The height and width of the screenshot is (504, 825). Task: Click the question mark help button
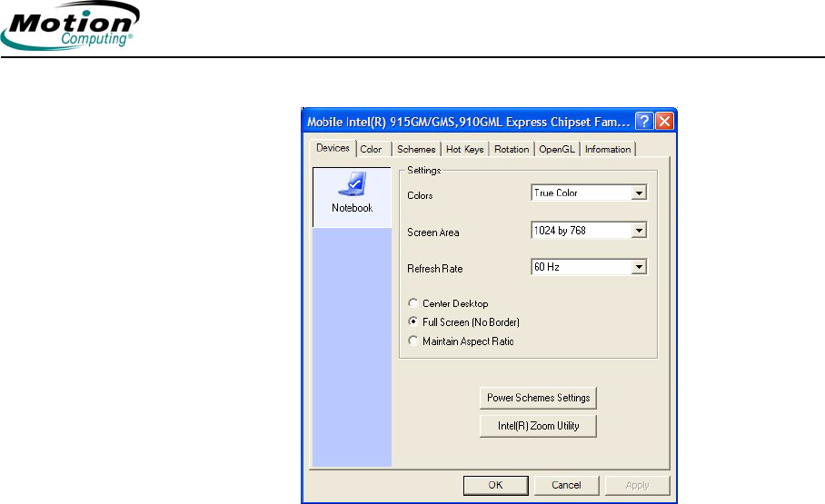coord(644,121)
